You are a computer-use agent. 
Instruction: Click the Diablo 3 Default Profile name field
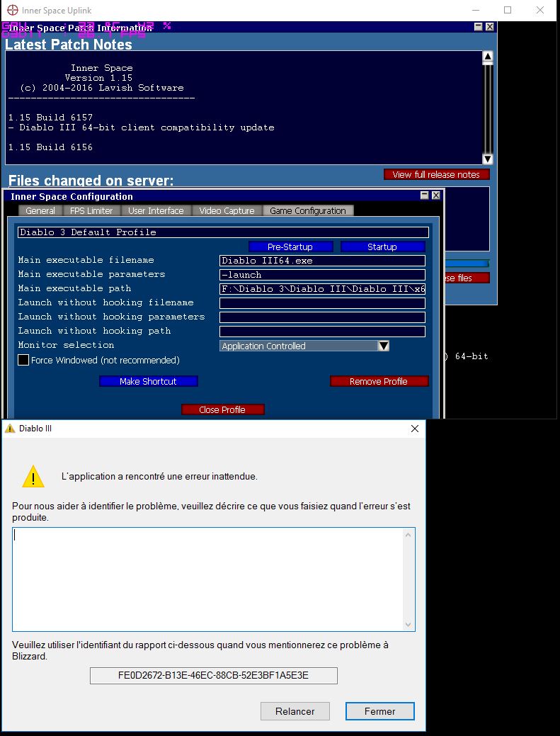point(223,232)
